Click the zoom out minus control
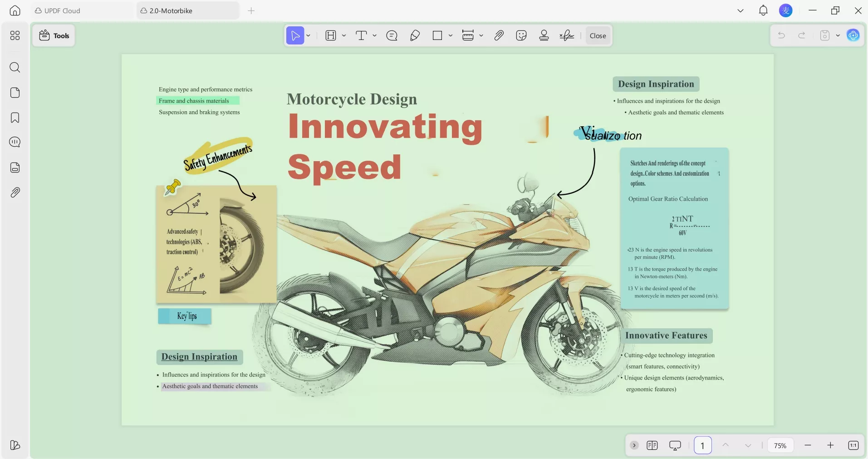Viewport: 868px width, 459px height. [808, 446]
